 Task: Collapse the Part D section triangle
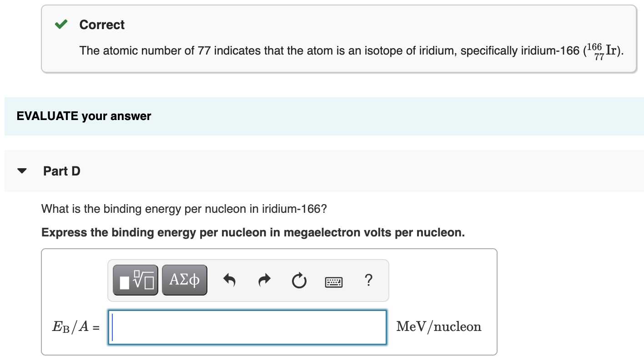click(22, 171)
